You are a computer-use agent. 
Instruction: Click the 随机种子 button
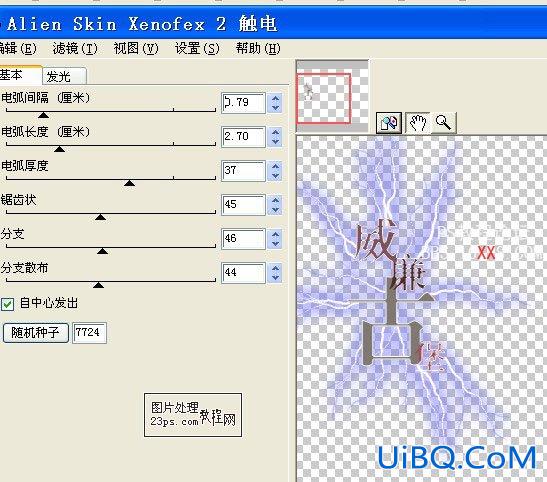pyautogui.click(x=35, y=332)
